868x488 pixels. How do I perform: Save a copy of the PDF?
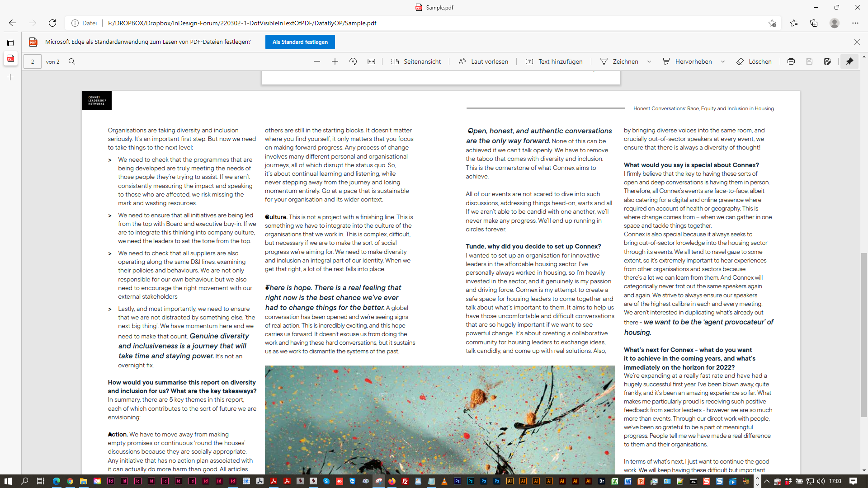pos(828,61)
